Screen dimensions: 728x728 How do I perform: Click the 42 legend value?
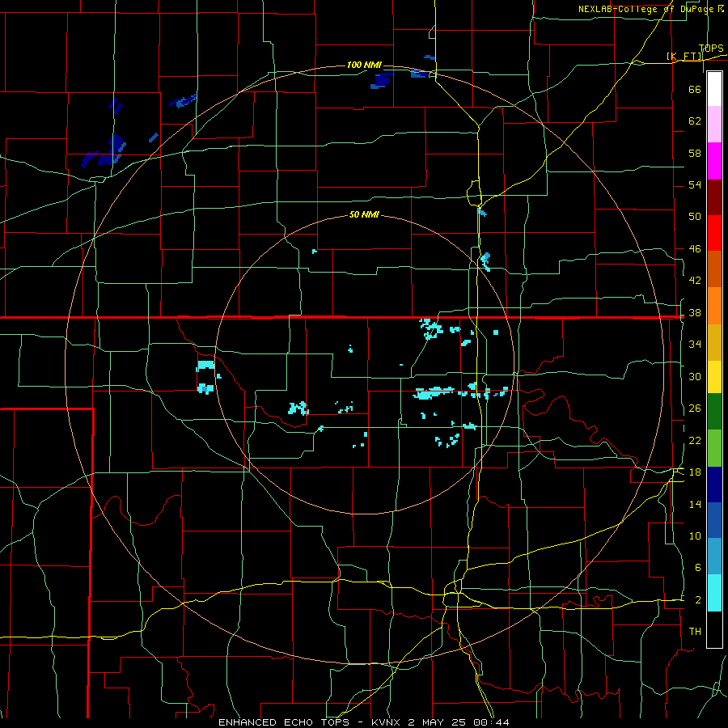pyautogui.click(x=695, y=281)
